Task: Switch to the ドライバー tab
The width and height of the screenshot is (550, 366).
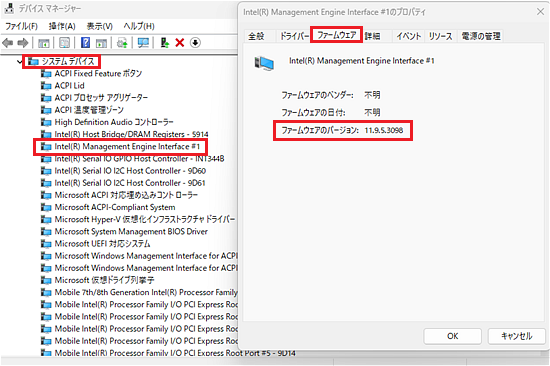Action: pyautogui.click(x=294, y=36)
